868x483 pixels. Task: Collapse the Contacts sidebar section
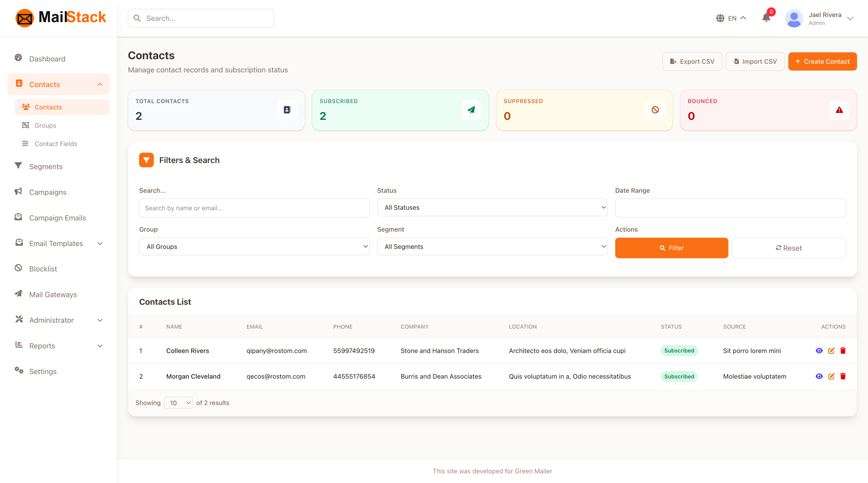pos(100,84)
